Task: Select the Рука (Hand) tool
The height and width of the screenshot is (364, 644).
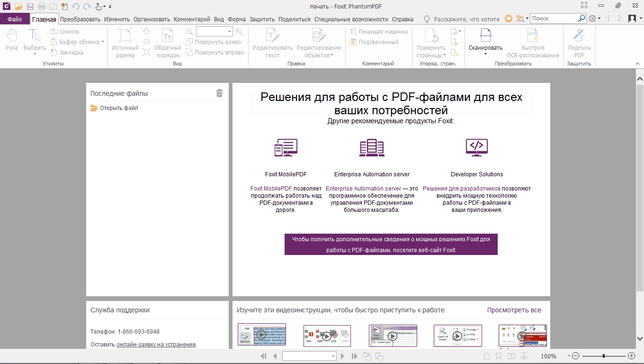Action: [11, 40]
